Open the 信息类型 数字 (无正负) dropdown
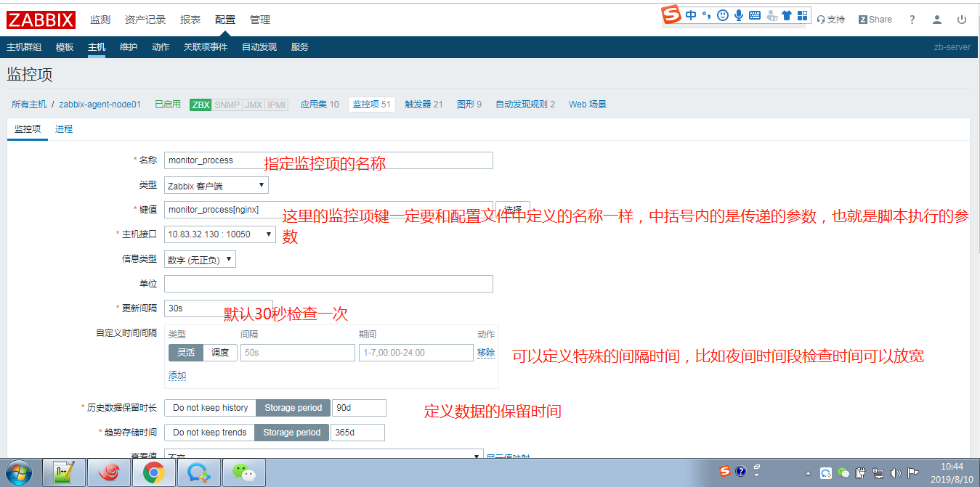The height and width of the screenshot is (487, 980). pyautogui.click(x=200, y=259)
